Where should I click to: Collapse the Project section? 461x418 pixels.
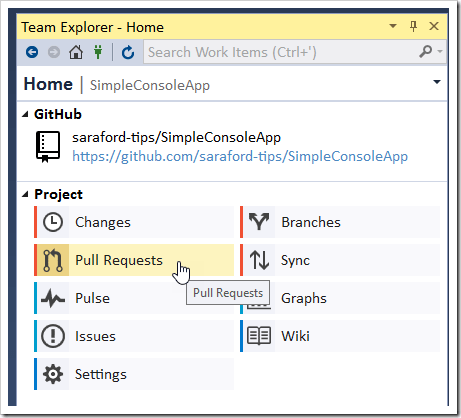pos(25,194)
